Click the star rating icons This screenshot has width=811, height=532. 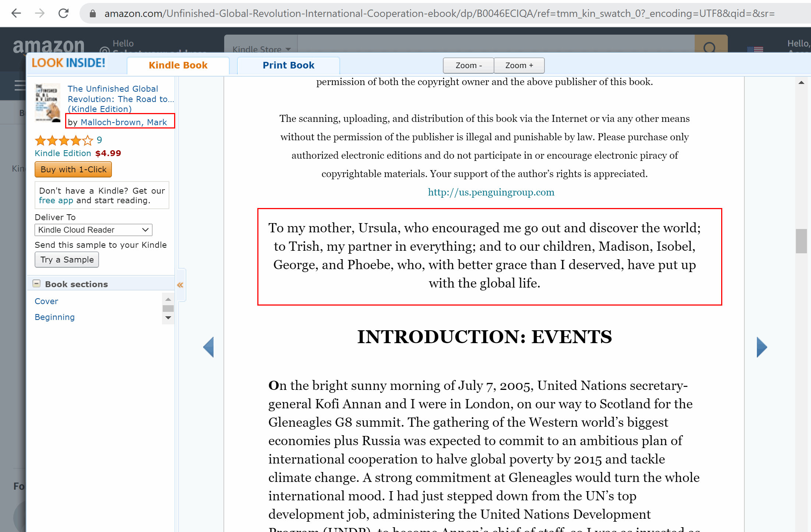64,140
